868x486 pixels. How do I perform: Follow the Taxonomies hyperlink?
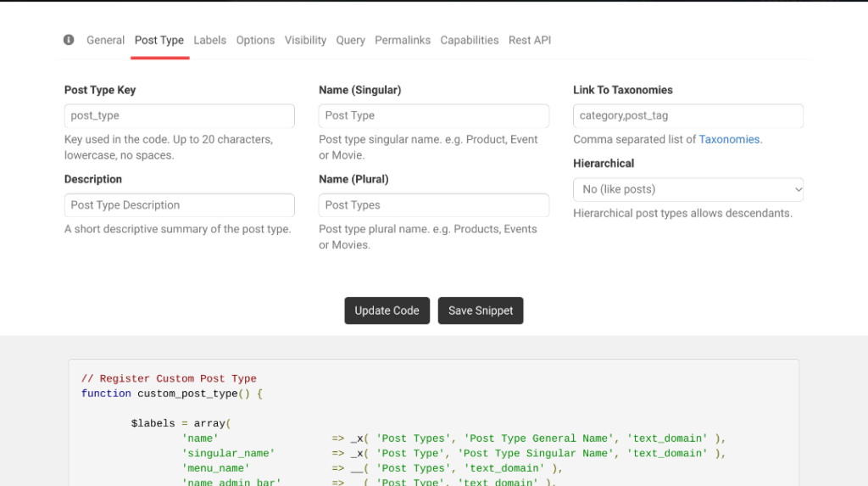click(x=729, y=140)
